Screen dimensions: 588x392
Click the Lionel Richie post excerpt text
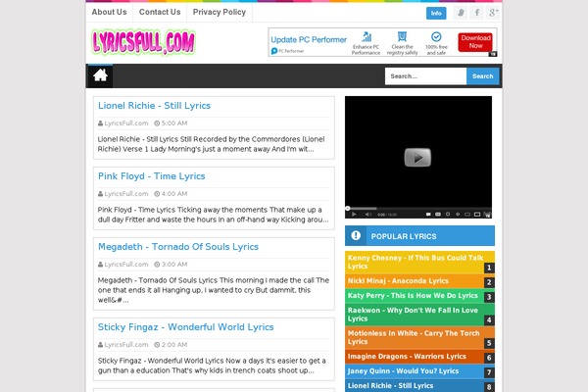coord(211,144)
